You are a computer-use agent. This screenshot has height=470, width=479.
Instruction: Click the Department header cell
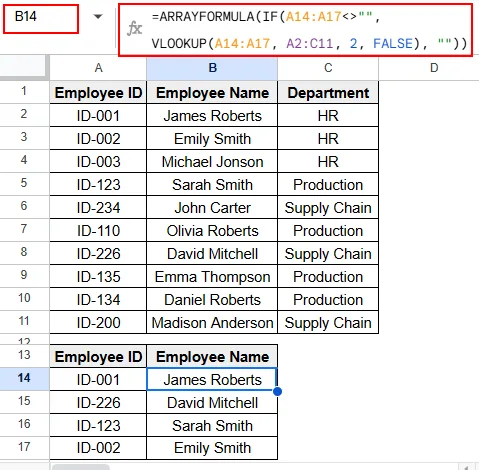[x=328, y=92]
